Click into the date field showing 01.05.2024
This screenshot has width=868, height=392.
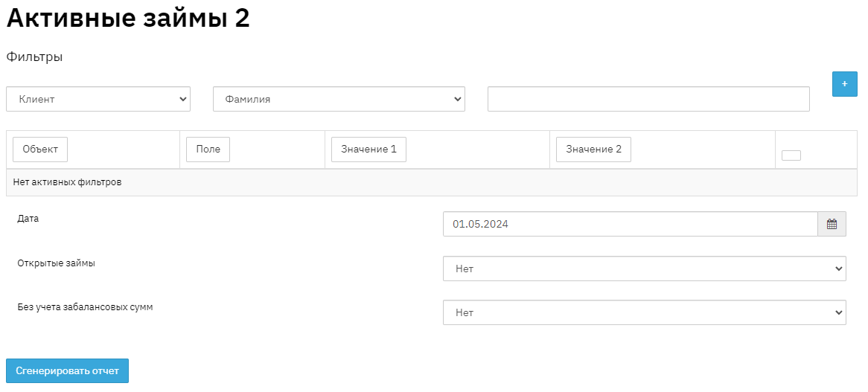pos(630,224)
